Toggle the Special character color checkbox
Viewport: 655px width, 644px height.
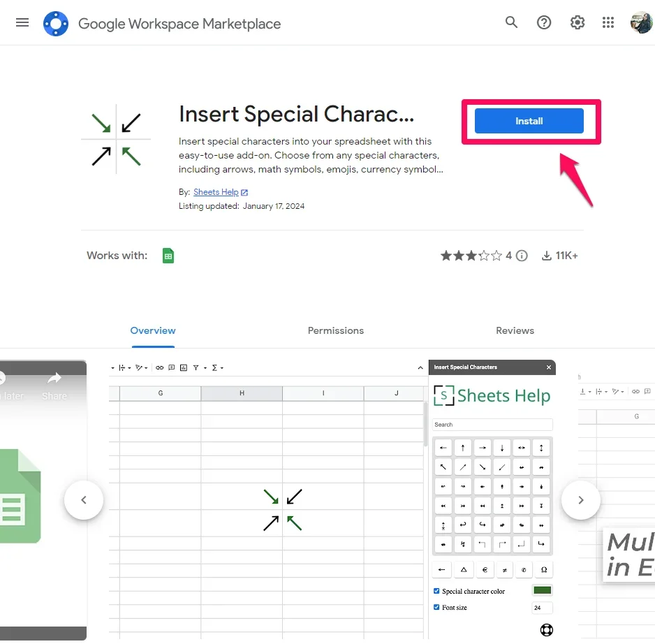pyautogui.click(x=436, y=591)
